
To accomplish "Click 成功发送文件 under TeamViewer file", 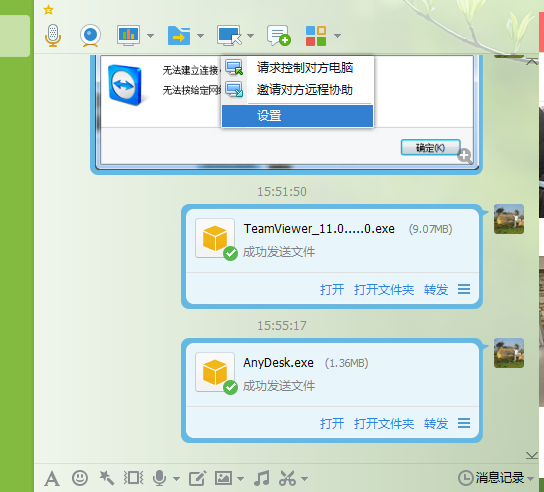I will point(279,252).
